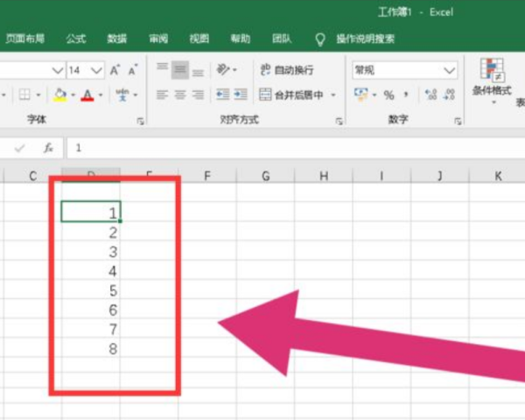Select column C header
Viewport: 525px width, 420px height.
click(x=32, y=176)
